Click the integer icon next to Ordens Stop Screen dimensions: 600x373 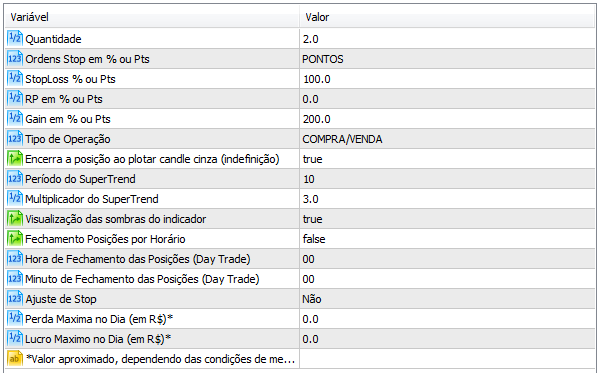pos(15,59)
